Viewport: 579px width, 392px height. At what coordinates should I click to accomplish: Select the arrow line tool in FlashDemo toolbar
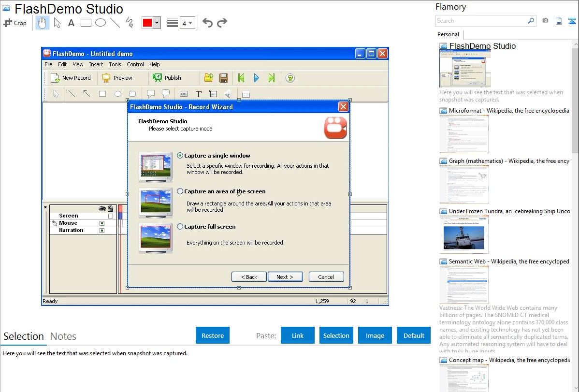[87, 94]
